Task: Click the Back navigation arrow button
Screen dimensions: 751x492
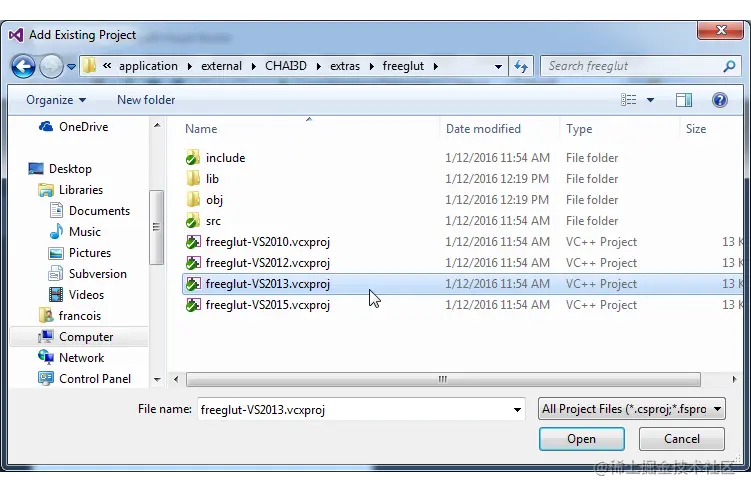Action: click(x=23, y=66)
